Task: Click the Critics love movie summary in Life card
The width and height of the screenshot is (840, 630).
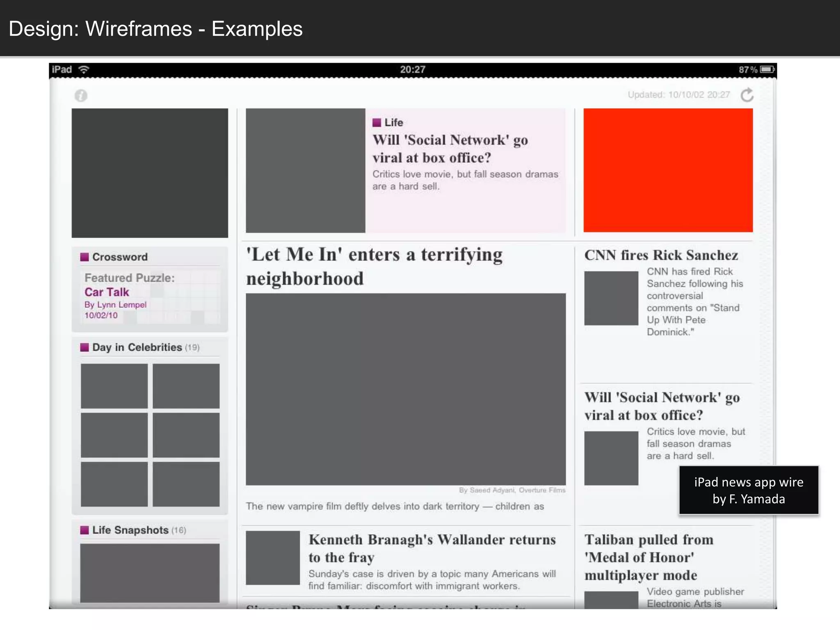Action: coord(465,180)
